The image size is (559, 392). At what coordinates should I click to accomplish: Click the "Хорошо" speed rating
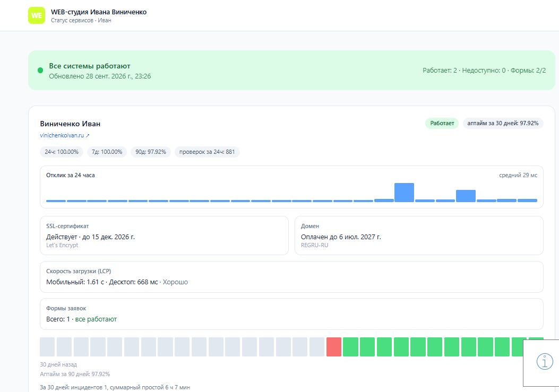175,282
